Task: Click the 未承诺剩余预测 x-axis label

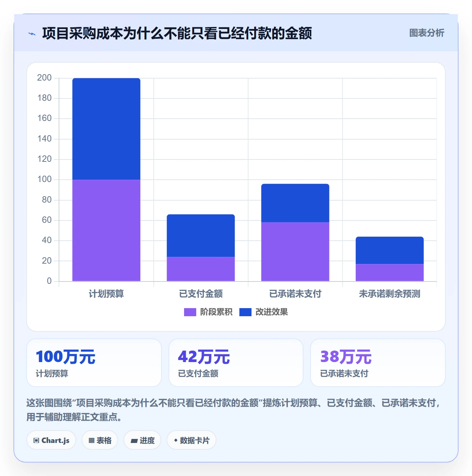Action: coord(389,294)
